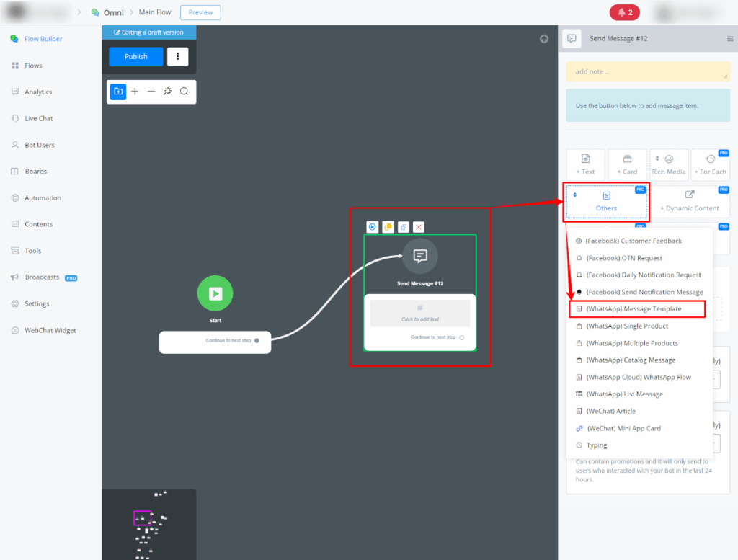Open Live Chat in the sidebar
The image size is (738, 560).
(x=39, y=118)
